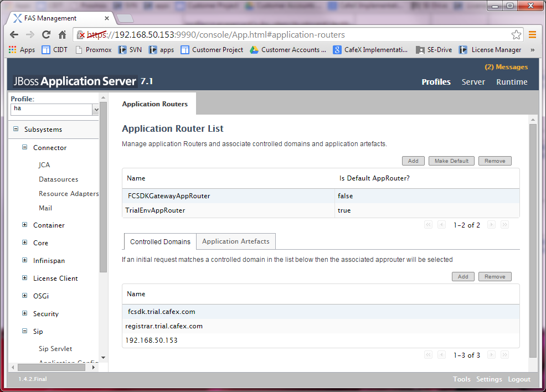
Task: Open the Customer Accounts bookmark
Action: (x=288, y=50)
